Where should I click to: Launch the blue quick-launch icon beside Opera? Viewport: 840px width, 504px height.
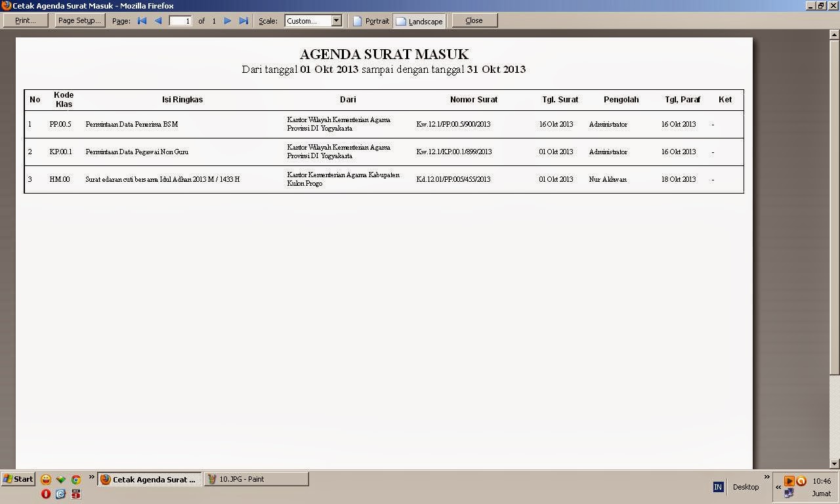tap(61, 493)
